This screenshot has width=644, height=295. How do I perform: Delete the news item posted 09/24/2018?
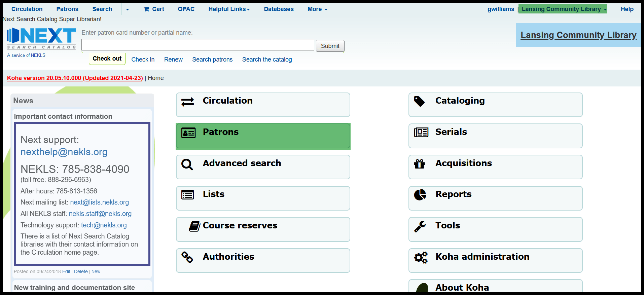coord(81,271)
